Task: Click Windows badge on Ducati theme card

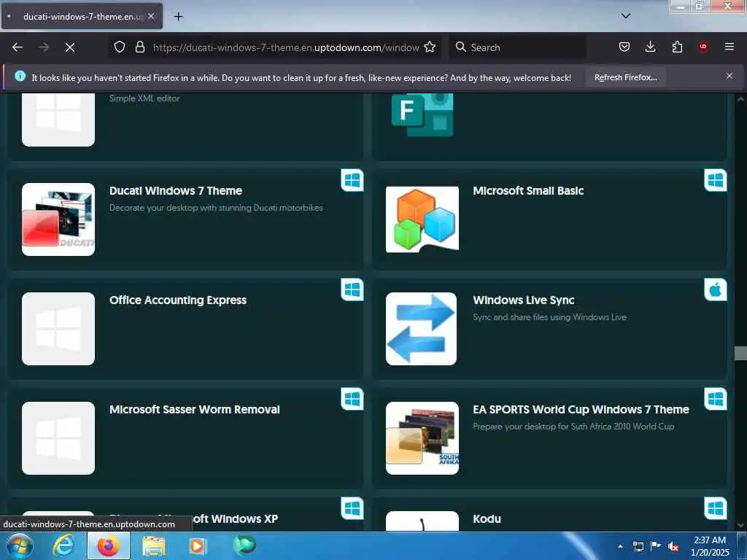Action: pos(352,180)
